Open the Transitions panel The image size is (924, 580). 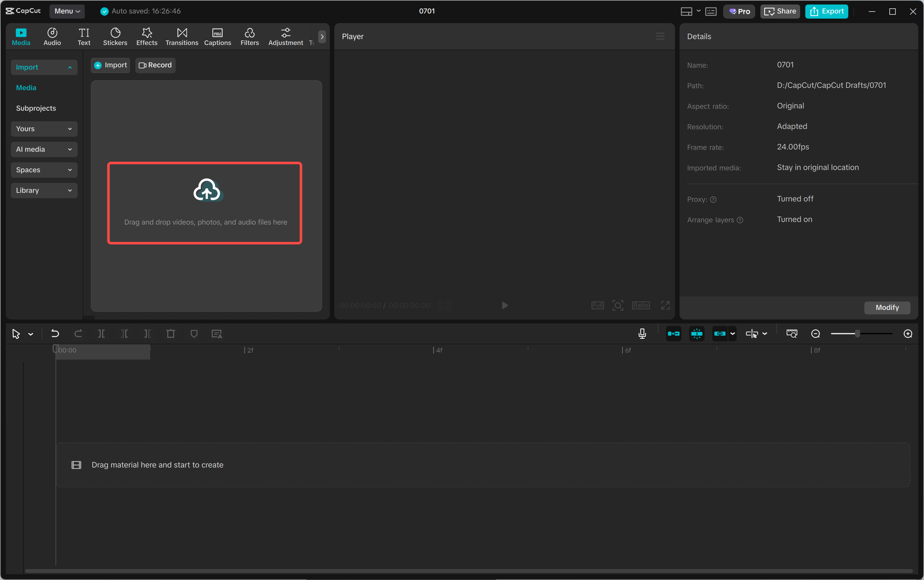(x=181, y=37)
